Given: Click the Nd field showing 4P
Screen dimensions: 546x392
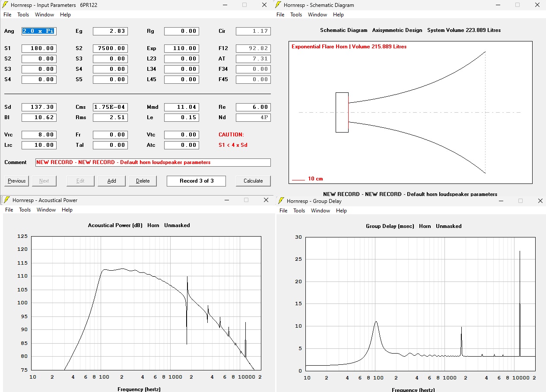Looking at the screenshot, I should (253, 117).
